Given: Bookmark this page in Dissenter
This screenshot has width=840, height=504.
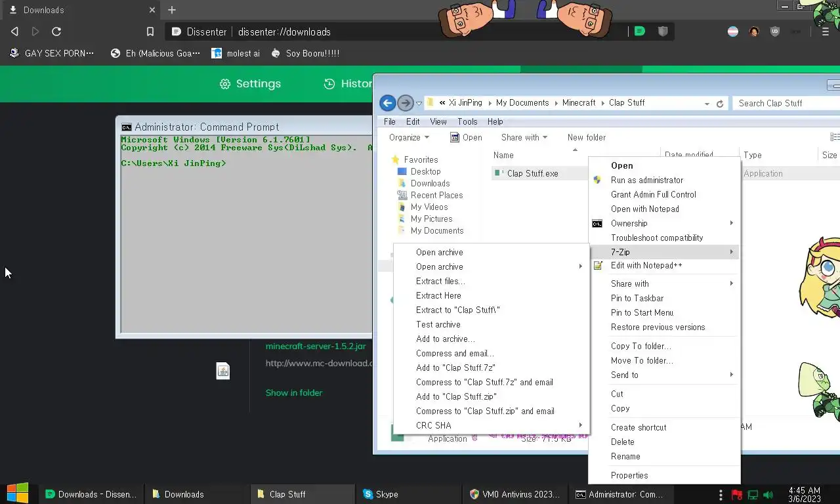Looking at the screenshot, I should coord(150,31).
